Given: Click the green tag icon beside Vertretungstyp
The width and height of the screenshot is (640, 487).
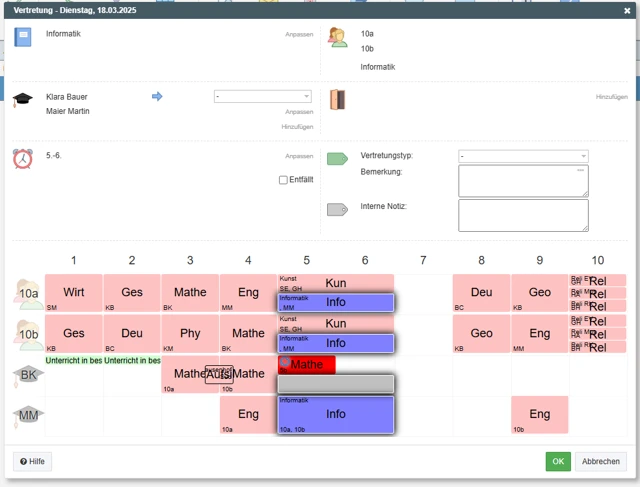Looking at the screenshot, I should point(337,159).
